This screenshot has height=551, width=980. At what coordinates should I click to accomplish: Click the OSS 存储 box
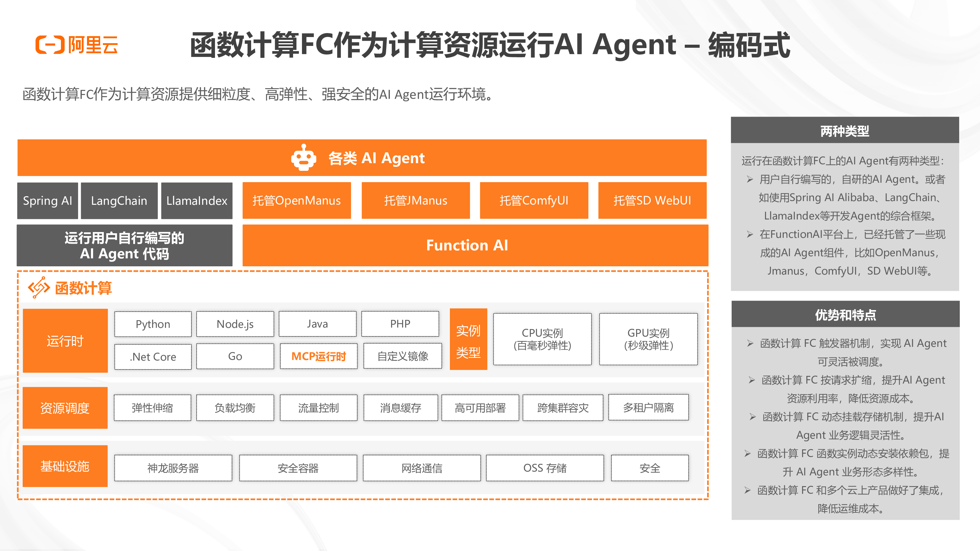tap(545, 468)
